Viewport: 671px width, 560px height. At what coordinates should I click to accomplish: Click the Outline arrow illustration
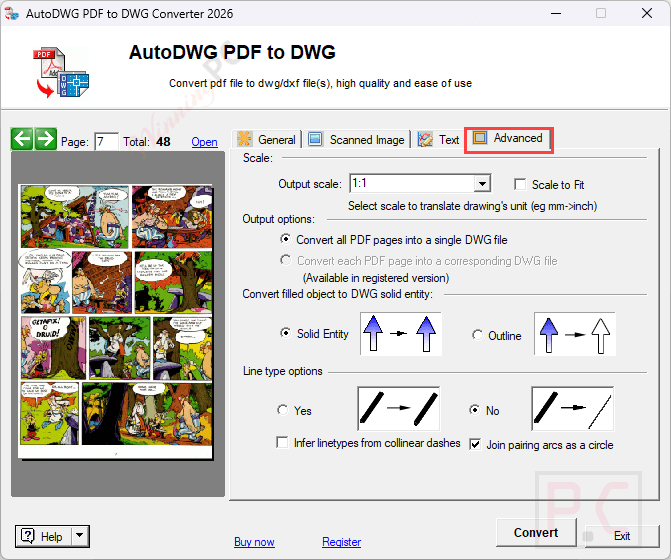[574, 334]
